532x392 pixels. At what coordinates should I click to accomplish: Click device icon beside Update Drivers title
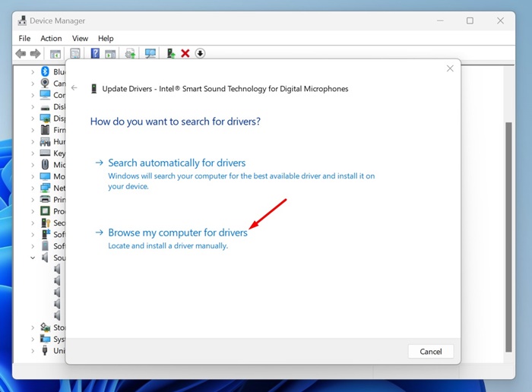tap(94, 89)
